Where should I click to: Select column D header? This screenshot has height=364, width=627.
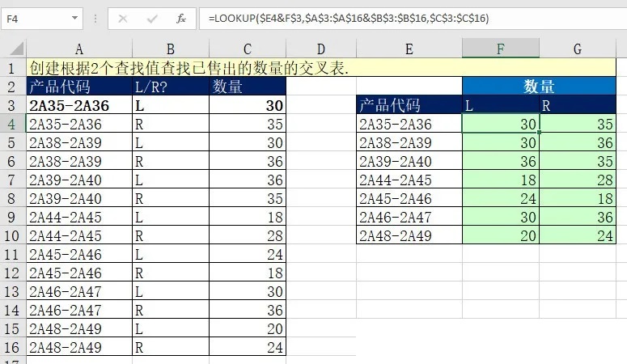click(x=321, y=49)
